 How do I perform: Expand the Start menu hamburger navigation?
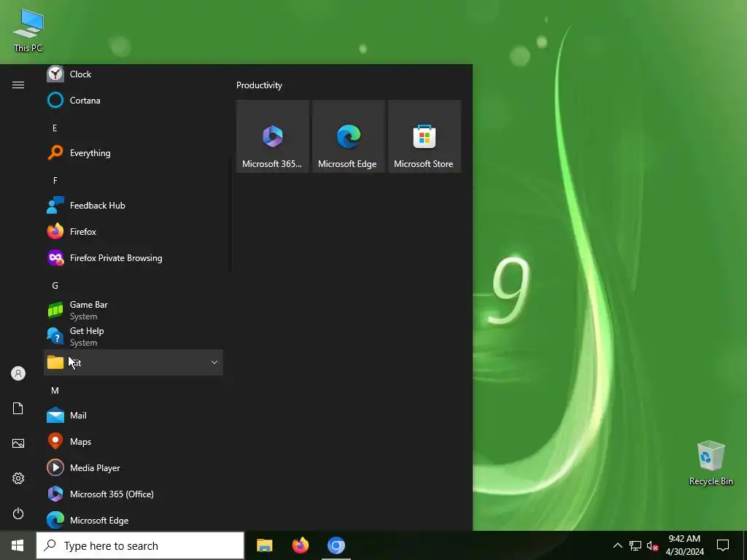[18, 85]
